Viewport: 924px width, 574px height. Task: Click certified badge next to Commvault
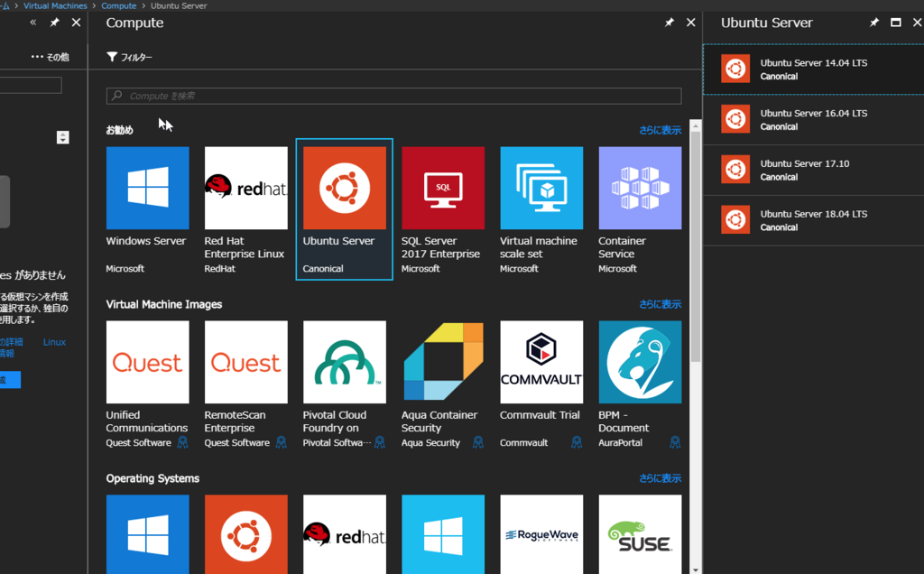point(577,442)
